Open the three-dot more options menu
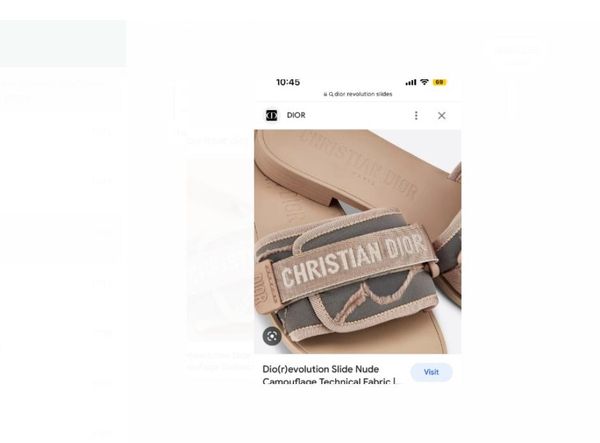The height and width of the screenshot is (443, 600). tap(416, 116)
